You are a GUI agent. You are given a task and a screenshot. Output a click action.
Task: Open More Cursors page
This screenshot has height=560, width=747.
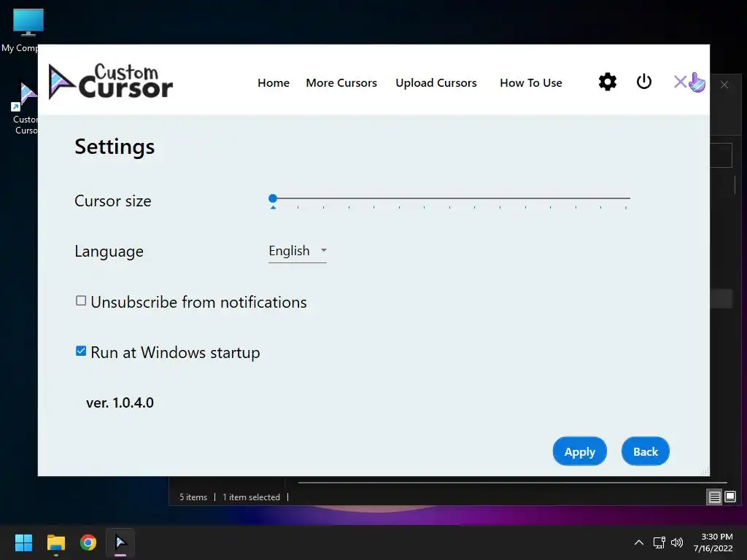point(341,83)
